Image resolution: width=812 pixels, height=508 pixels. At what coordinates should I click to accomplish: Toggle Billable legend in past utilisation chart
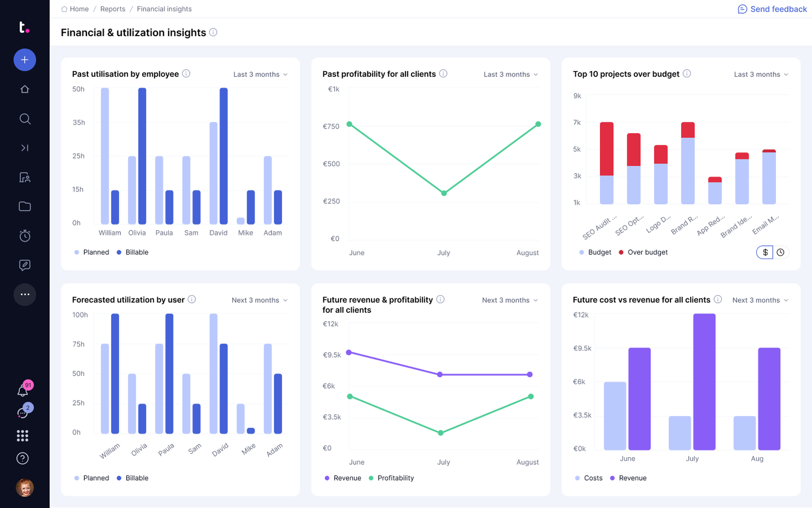[132, 252]
